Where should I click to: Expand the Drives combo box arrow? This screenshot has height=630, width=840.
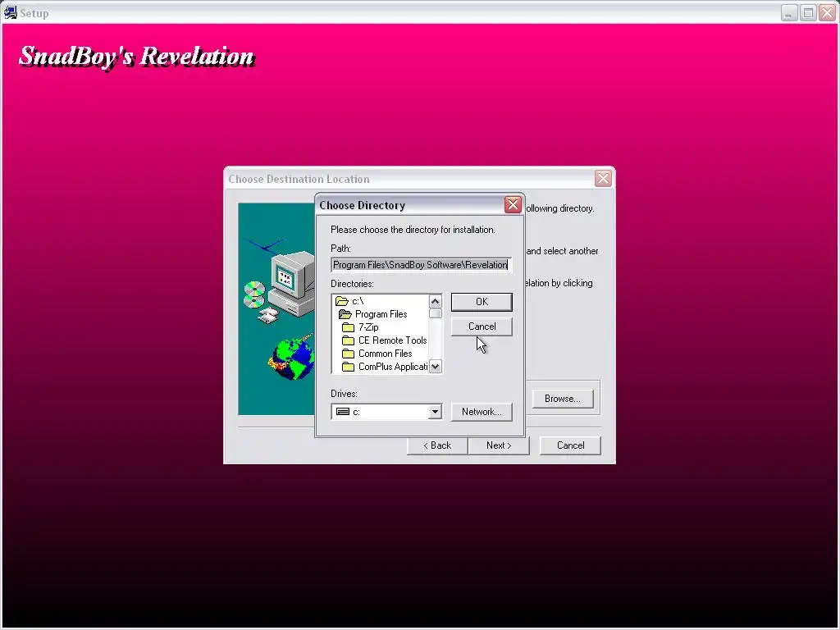click(x=435, y=412)
